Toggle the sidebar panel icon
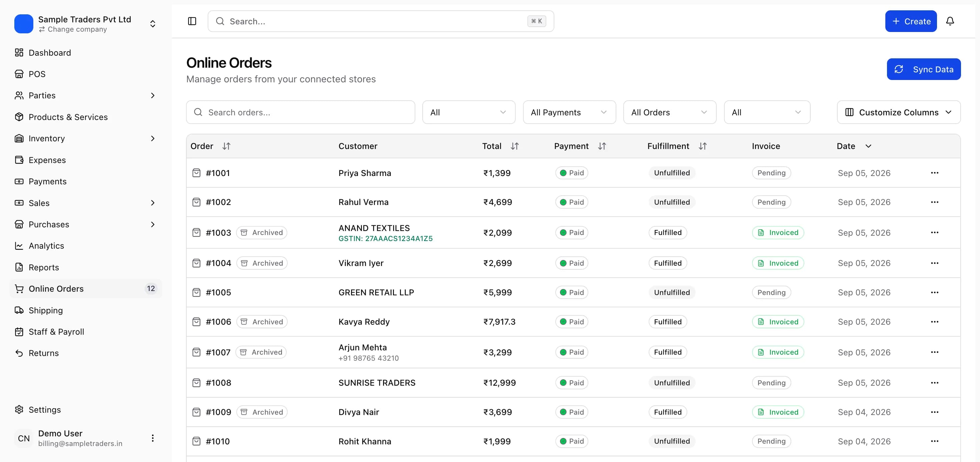This screenshot has width=980, height=462. coord(192,21)
